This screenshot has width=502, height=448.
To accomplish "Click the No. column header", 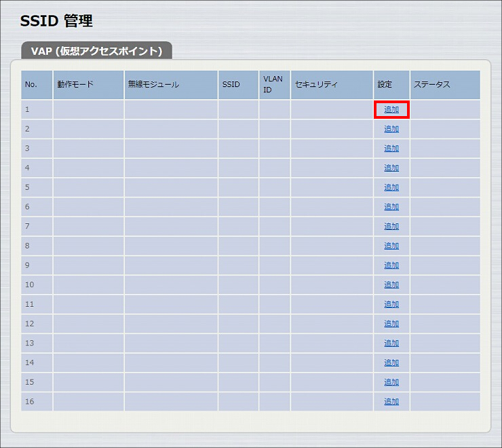I will coord(37,85).
